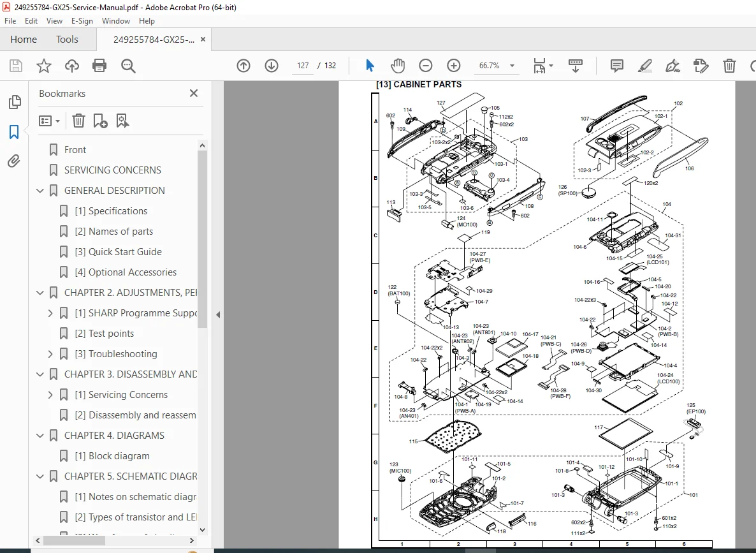Add a new bookmark icon
Image resolution: width=756 pixels, height=553 pixels.
tap(100, 121)
